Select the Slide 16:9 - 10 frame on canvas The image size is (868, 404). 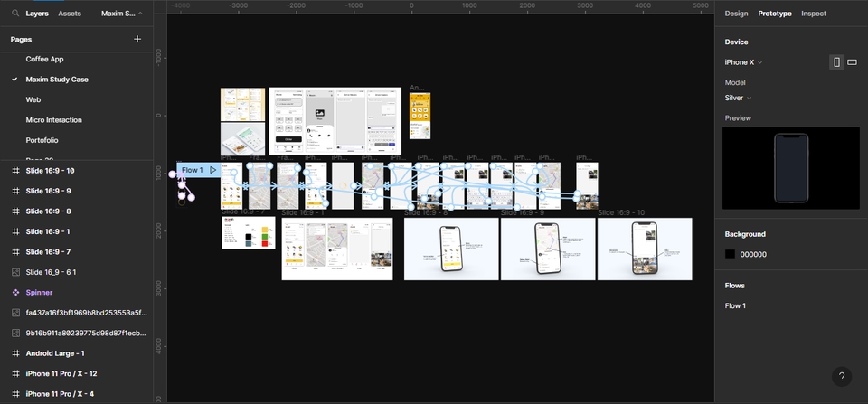click(x=645, y=249)
